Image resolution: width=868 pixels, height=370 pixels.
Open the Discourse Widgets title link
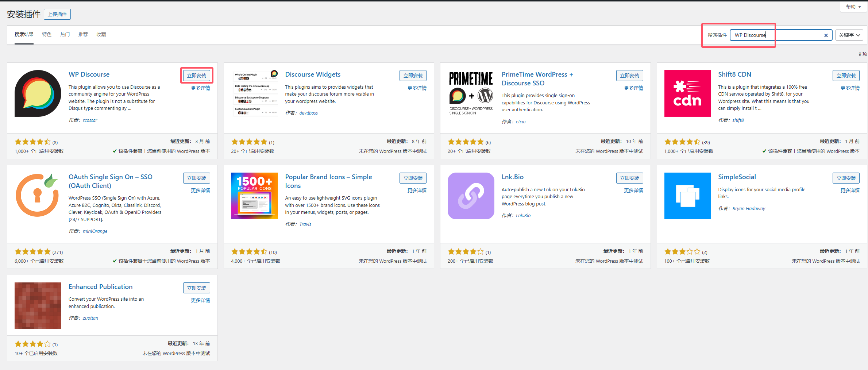tap(313, 74)
